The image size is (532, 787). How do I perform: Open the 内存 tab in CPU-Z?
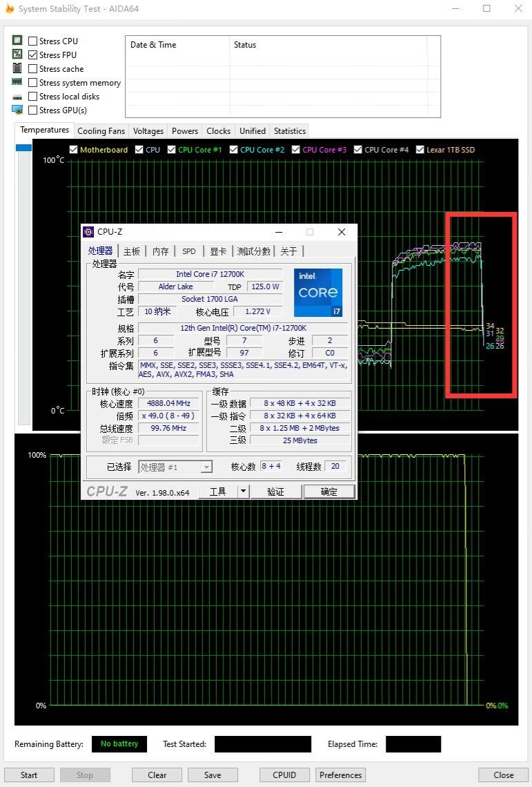point(160,251)
